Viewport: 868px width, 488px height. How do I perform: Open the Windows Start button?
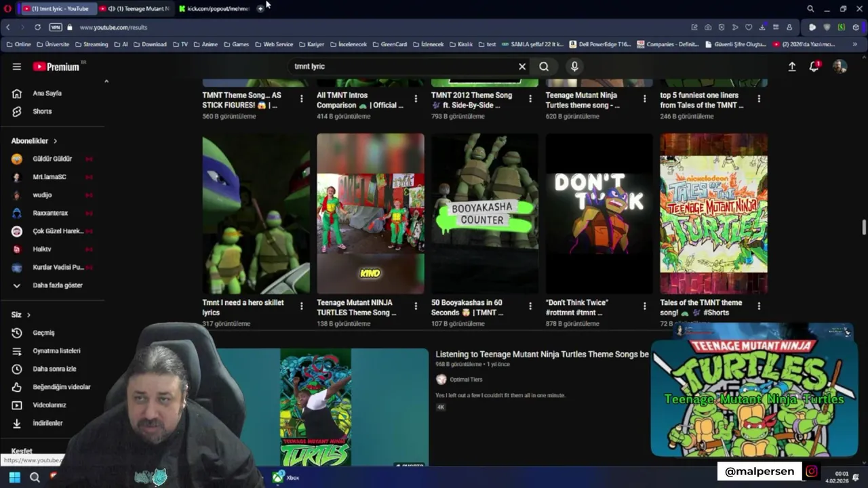pyautogui.click(x=14, y=478)
